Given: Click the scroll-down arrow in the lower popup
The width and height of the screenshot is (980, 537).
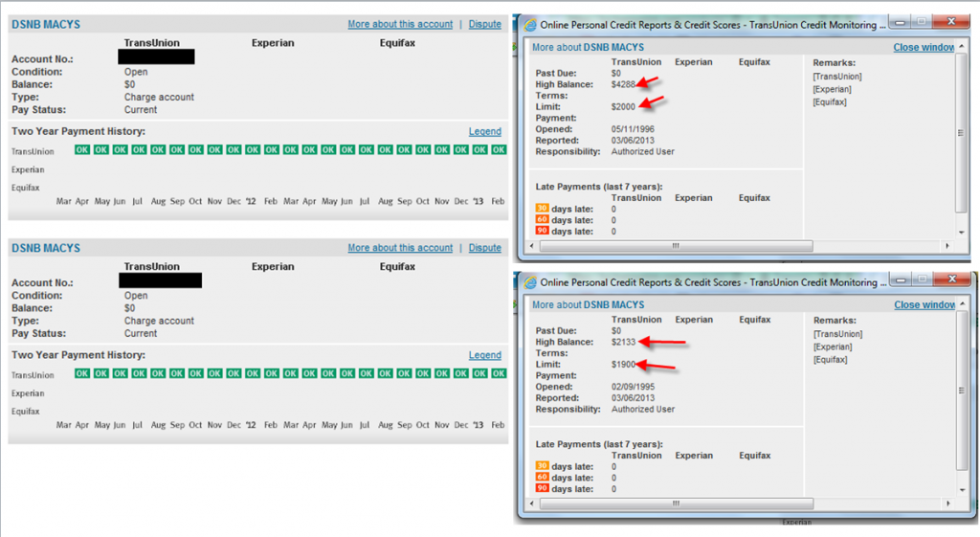Looking at the screenshot, I should (x=960, y=490).
